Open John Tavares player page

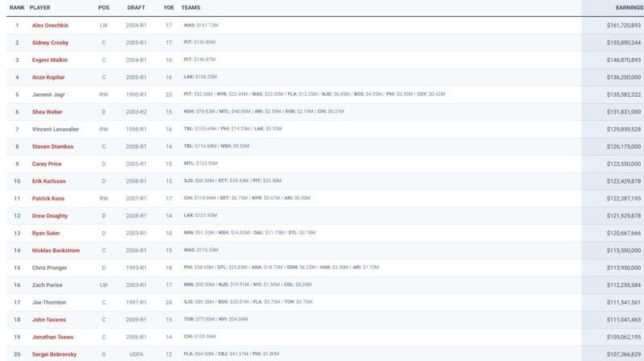pyautogui.click(x=48, y=320)
